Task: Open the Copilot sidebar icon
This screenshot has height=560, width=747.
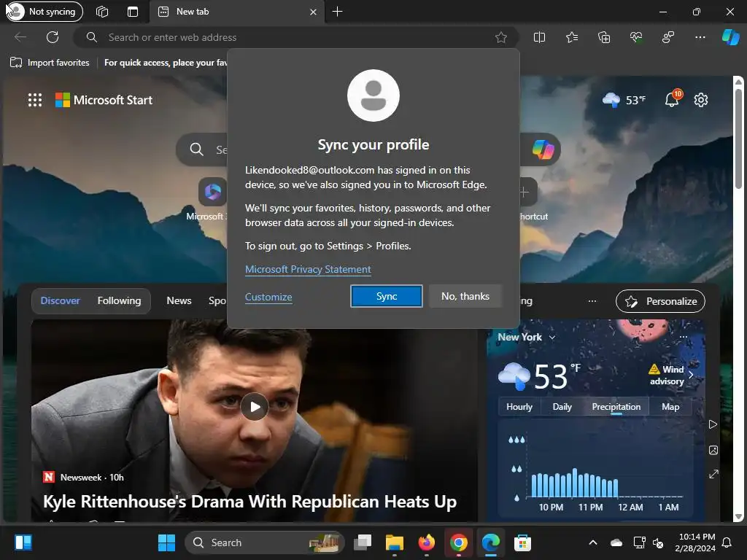Action: coord(731,37)
